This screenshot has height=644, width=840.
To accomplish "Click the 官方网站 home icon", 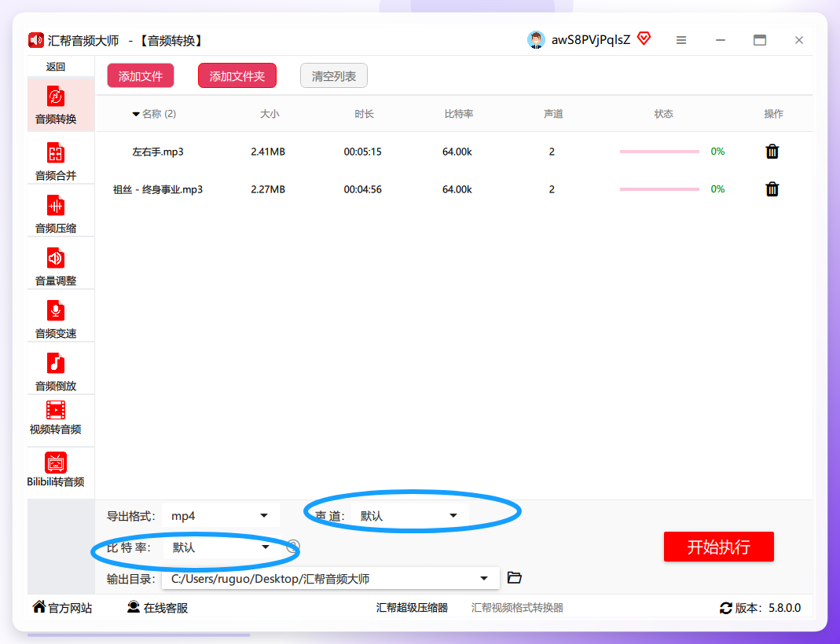I will pyautogui.click(x=39, y=606).
